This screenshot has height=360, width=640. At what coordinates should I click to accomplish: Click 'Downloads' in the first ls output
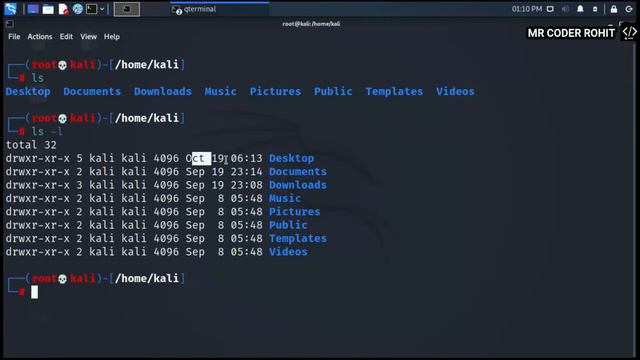click(162, 91)
